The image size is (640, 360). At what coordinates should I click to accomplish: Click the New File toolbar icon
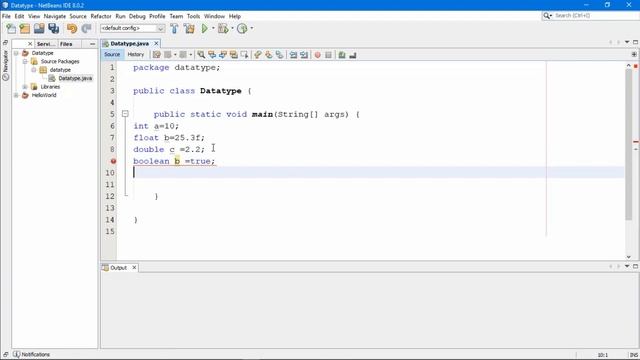tap(11, 28)
